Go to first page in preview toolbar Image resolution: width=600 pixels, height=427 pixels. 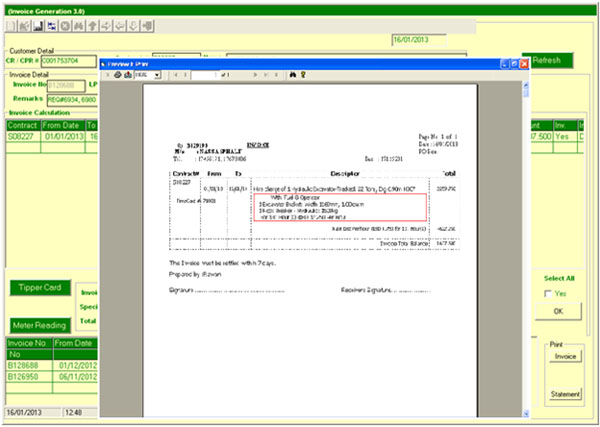176,75
